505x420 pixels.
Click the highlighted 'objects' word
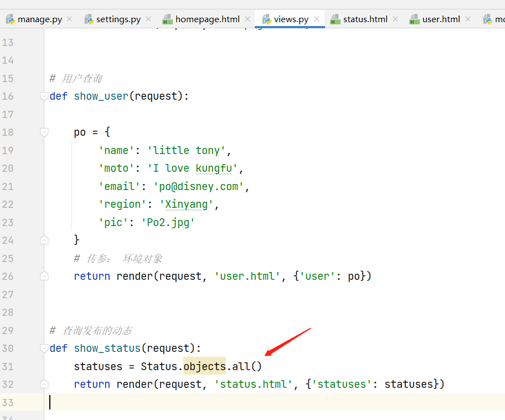point(204,366)
